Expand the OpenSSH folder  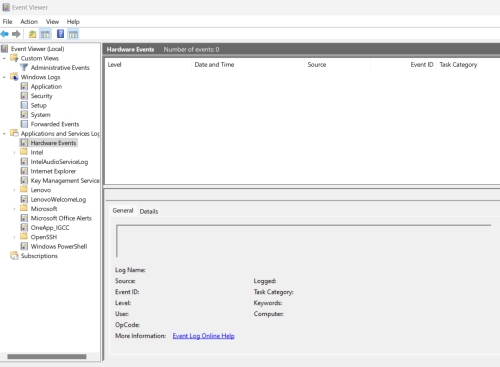[x=14, y=237]
